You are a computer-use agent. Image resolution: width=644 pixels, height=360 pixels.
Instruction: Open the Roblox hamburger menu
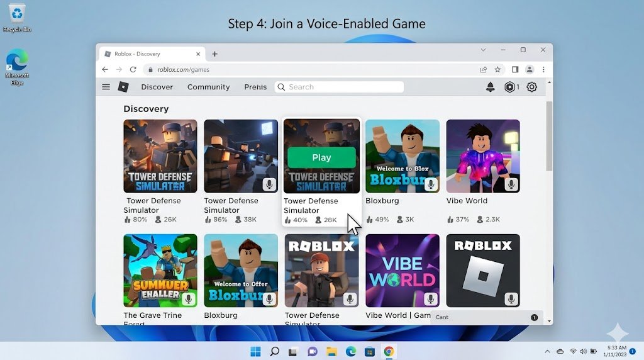coord(106,87)
